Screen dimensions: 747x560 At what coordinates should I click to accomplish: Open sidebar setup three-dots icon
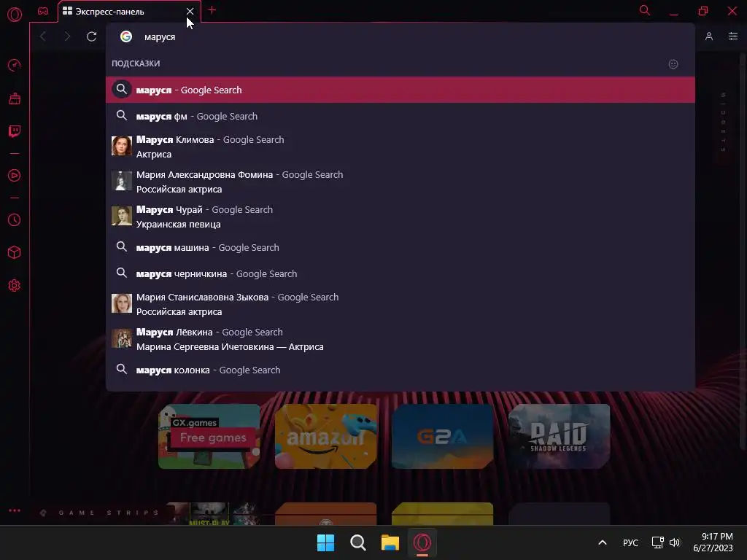click(15, 510)
